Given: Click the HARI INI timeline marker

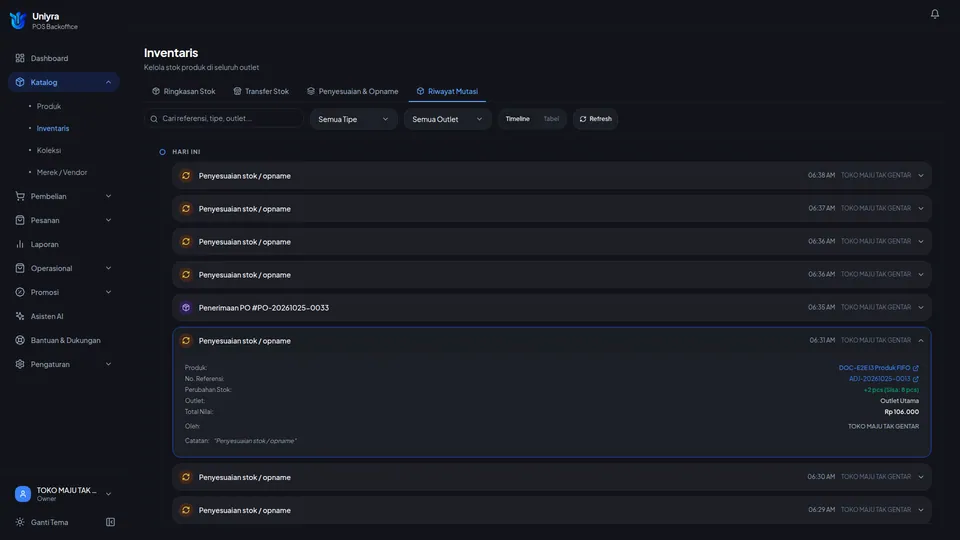Looking at the screenshot, I should click(x=162, y=152).
